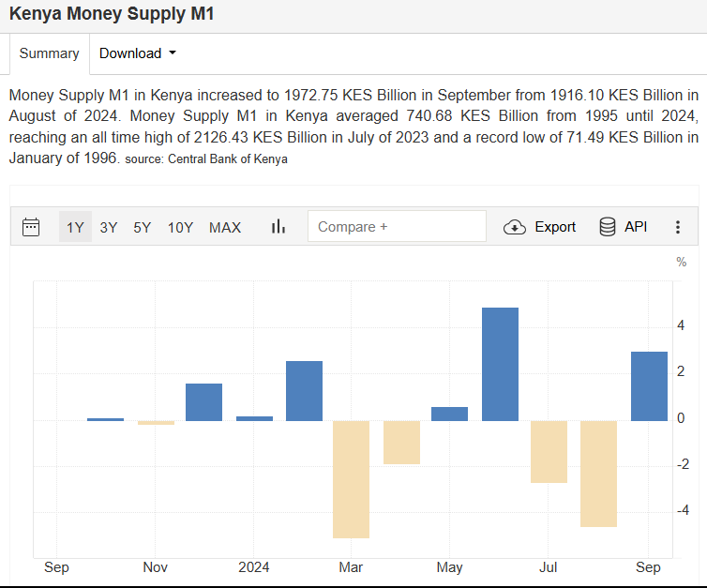Screen dimensions: 707x588
Task: Open the three-dot more options menu
Action: click(678, 227)
